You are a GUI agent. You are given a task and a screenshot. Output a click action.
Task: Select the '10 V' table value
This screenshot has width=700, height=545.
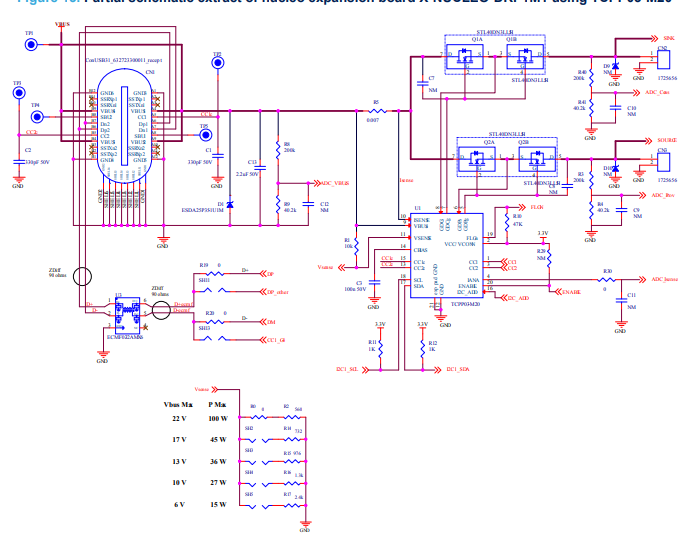[x=179, y=483]
